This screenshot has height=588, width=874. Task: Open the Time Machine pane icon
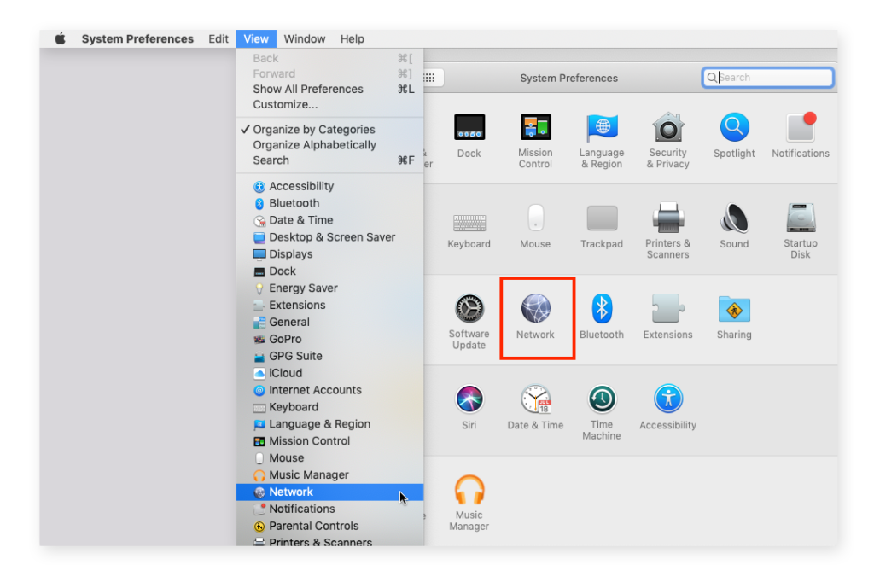click(602, 399)
